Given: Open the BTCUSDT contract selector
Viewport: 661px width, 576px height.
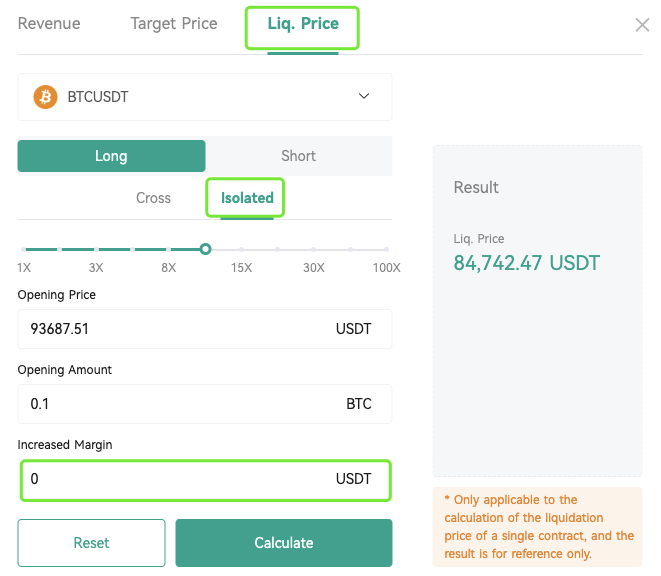Looking at the screenshot, I should click(205, 97).
